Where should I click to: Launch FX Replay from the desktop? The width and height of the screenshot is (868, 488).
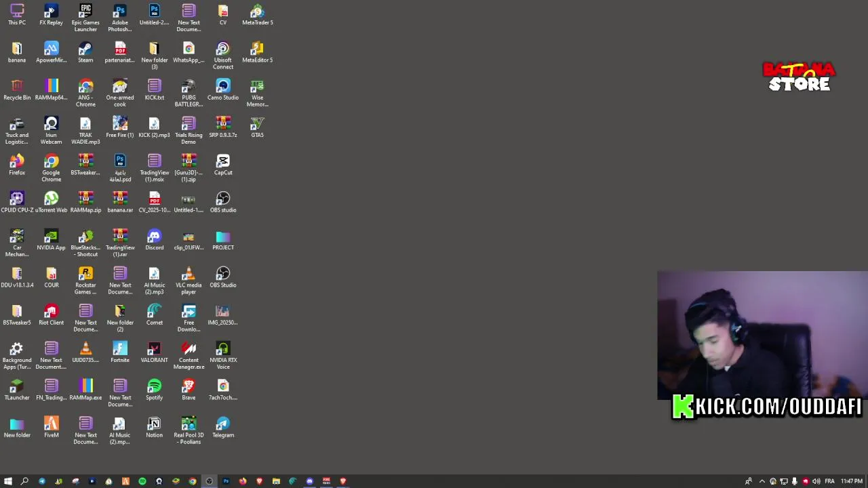(x=51, y=15)
